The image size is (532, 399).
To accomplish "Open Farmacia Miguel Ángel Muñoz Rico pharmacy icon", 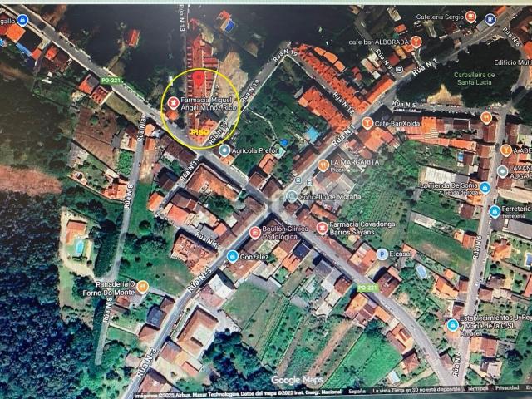I will [173, 102].
